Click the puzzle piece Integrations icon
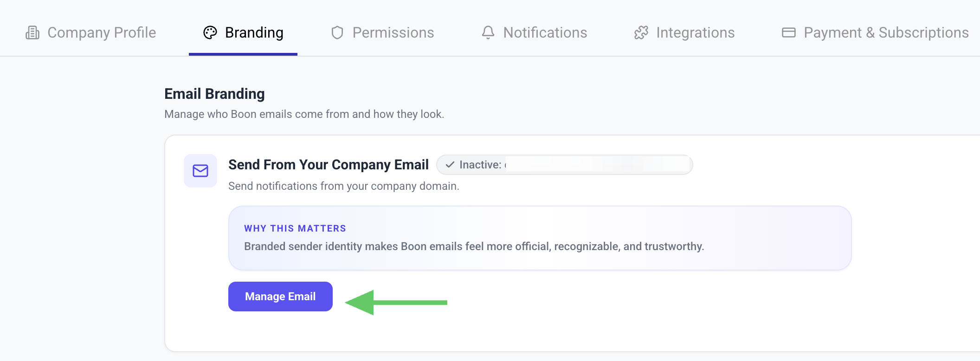The height and width of the screenshot is (361, 980). coord(641,32)
